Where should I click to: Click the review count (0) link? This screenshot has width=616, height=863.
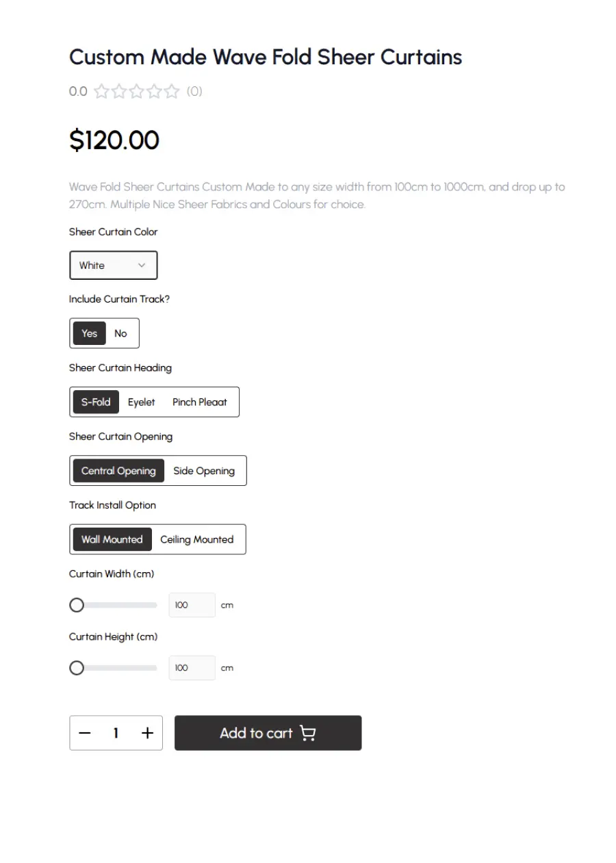pos(194,91)
